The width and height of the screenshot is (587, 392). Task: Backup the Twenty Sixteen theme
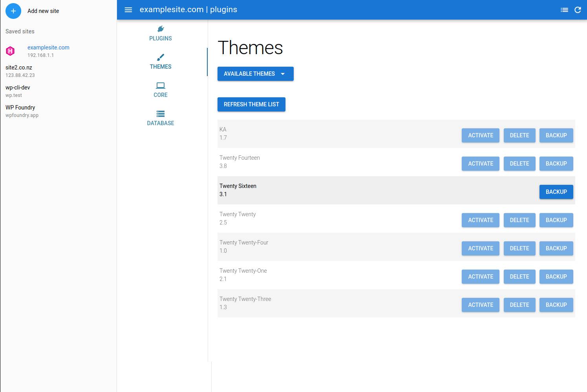pyautogui.click(x=556, y=192)
